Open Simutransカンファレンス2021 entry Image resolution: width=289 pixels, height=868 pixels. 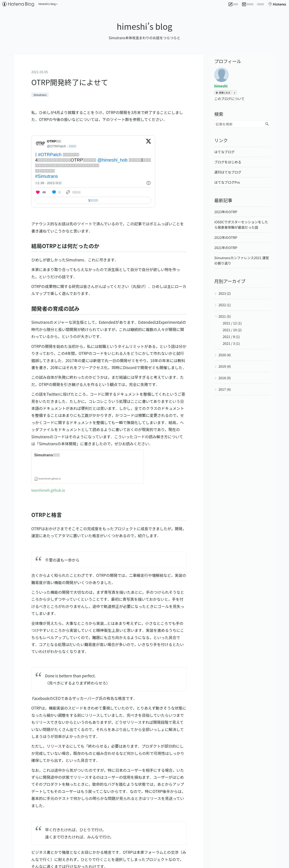pos(242,260)
